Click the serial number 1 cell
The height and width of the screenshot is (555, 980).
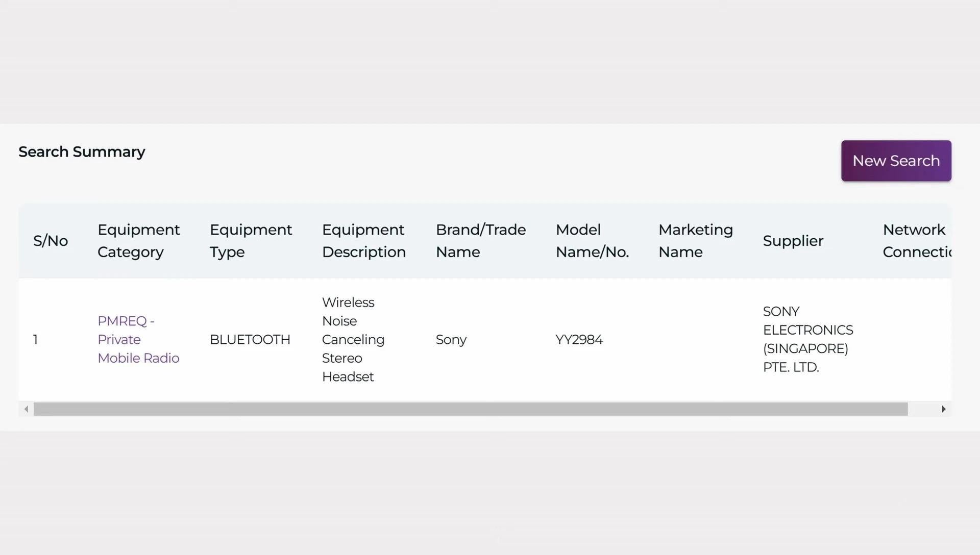(x=36, y=340)
